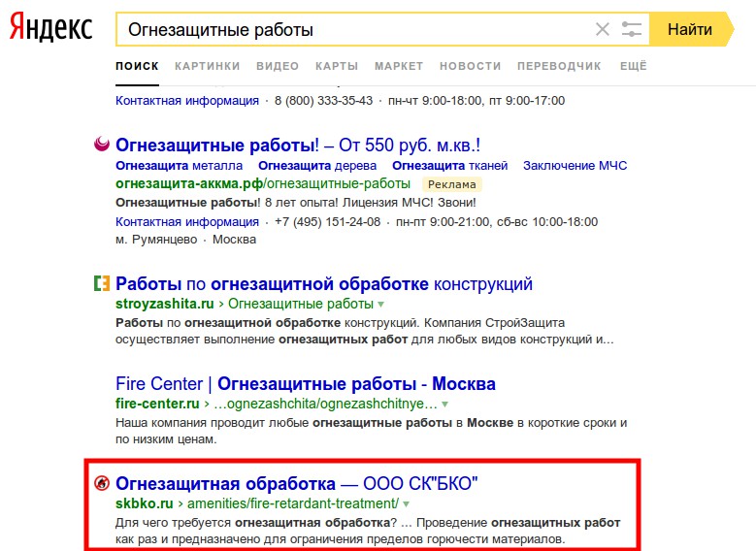The width and height of the screenshot is (756, 551).
Task: Click the Найти search button
Action: [690, 29]
